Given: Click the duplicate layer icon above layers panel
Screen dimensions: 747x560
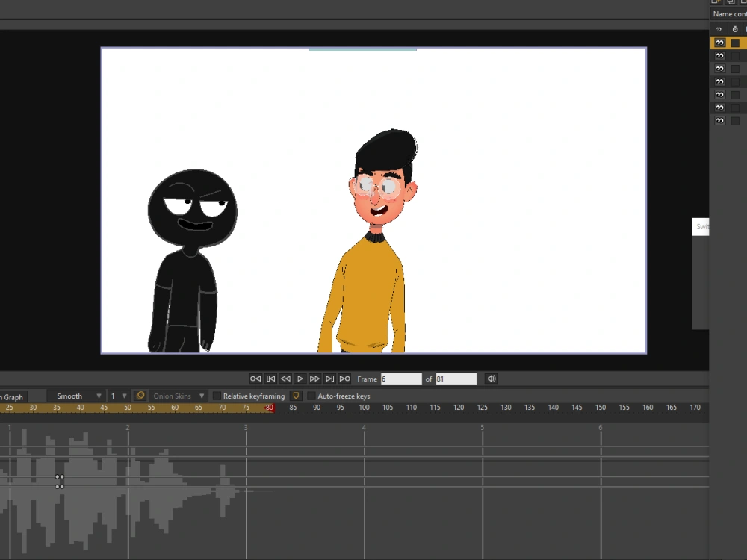Looking at the screenshot, I should tap(730, 2).
